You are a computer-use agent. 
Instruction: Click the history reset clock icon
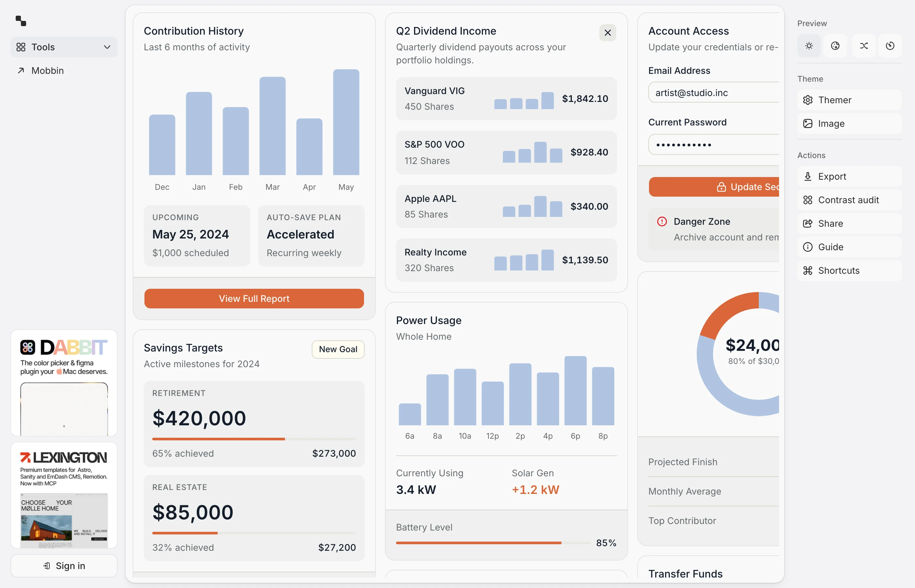890,46
